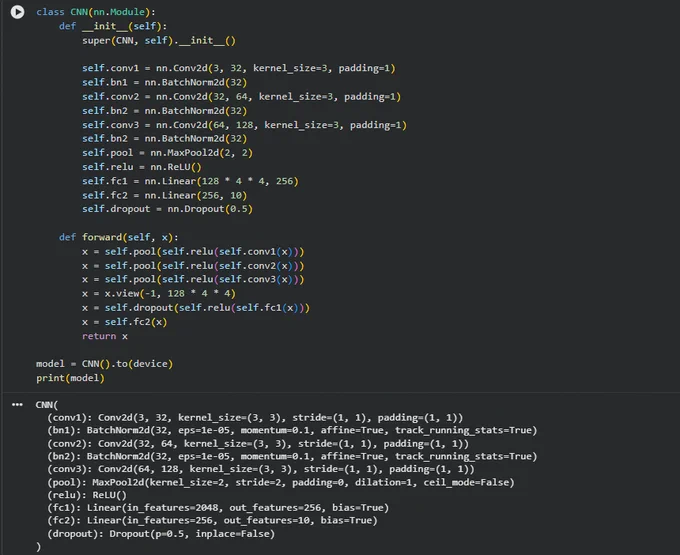The width and height of the screenshot is (680, 555).
Task: Click the self.conv3 definition line
Action: coord(244,125)
